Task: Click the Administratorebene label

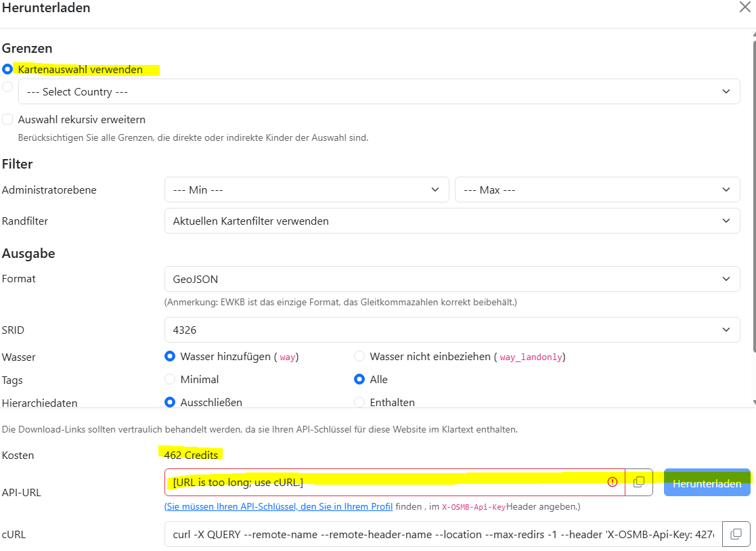Action: 49,190
